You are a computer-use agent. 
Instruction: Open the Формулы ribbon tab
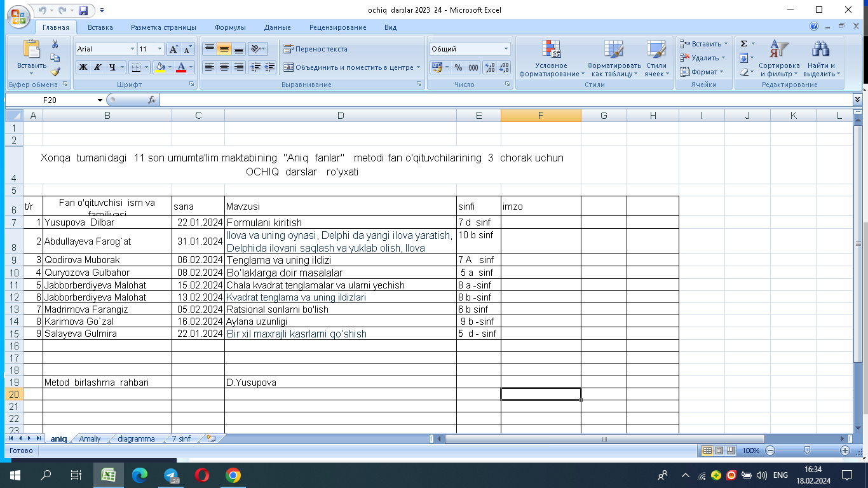point(230,27)
